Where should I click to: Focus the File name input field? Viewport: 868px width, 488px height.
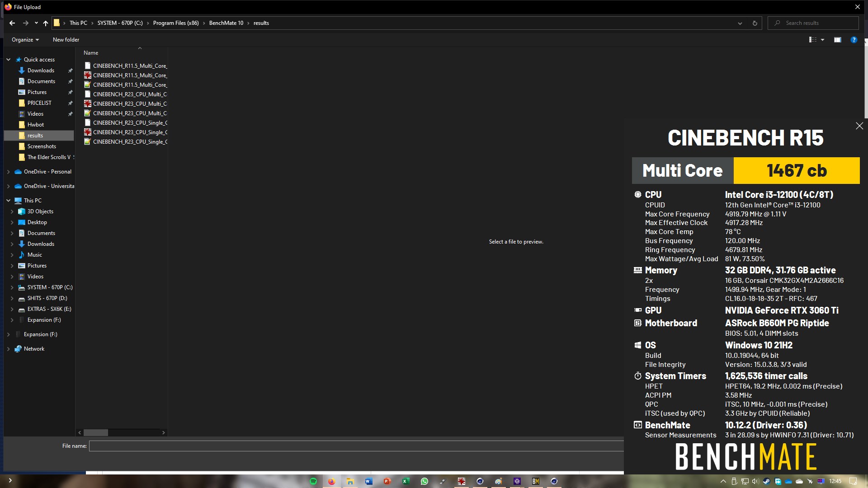click(356, 446)
